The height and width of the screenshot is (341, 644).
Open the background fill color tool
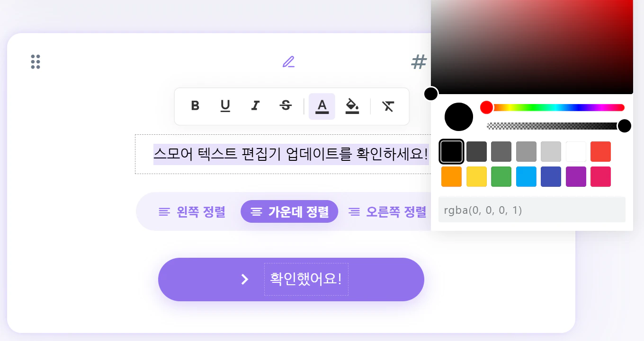pyautogui.click(x=352, y=106)
